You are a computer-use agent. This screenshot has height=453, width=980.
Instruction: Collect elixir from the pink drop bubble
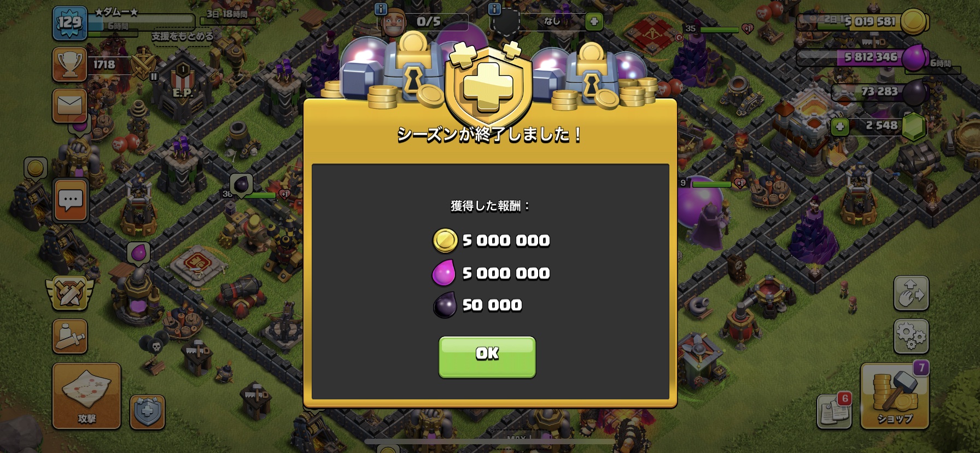tap(138, 254)
